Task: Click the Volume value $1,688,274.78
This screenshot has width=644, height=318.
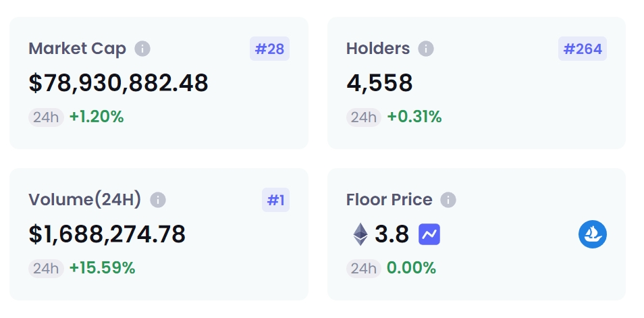Action: [x=107, y=234]
